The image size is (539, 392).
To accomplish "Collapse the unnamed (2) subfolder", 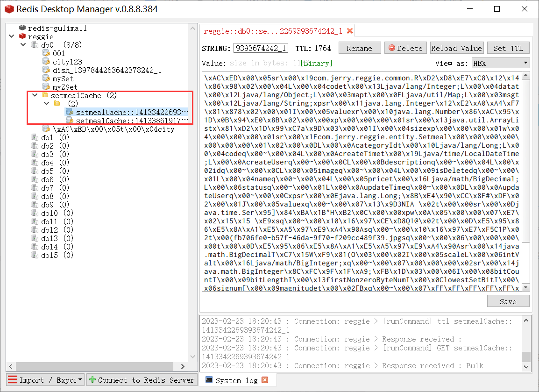I will click(47, 103).
